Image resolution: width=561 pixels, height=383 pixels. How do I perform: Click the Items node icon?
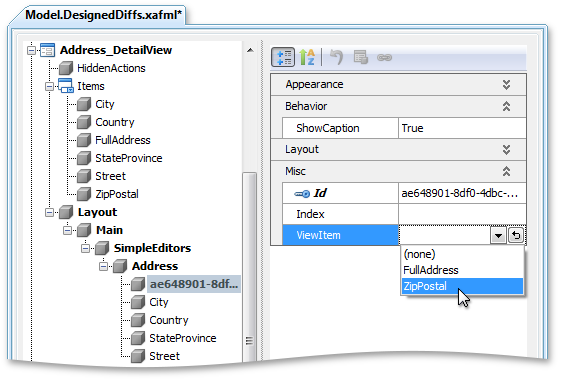point(65,86)
